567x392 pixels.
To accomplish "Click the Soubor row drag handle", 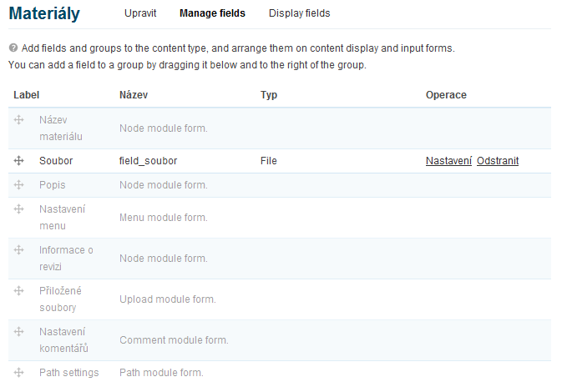I will (18, 161).
